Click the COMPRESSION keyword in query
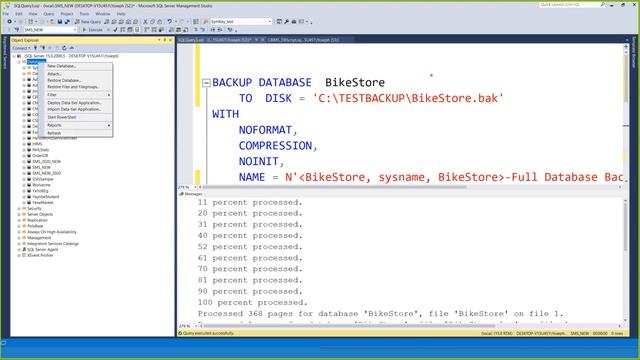Viewport: 640px width, 360px height. click(276, 146)
